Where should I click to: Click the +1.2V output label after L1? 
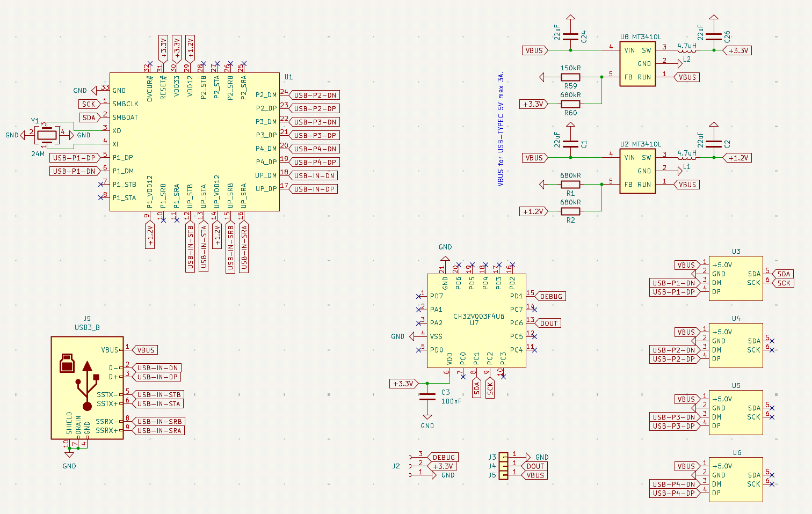(x=737, y=158)
